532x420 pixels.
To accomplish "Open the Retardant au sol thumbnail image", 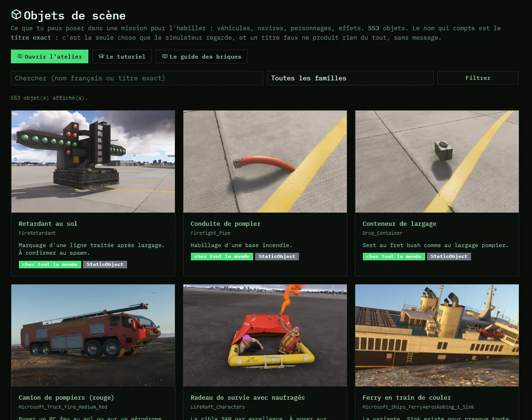I will [x=93, y=162].
